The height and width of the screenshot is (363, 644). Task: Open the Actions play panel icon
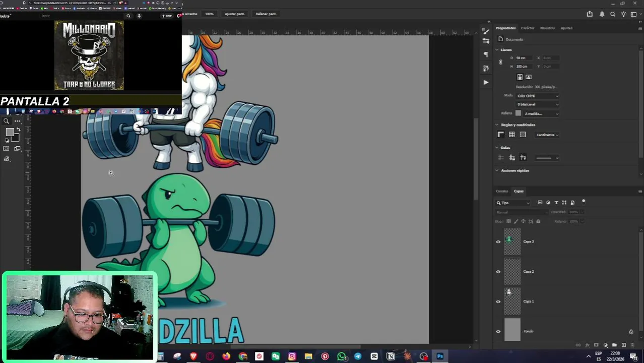click(486, 82)
